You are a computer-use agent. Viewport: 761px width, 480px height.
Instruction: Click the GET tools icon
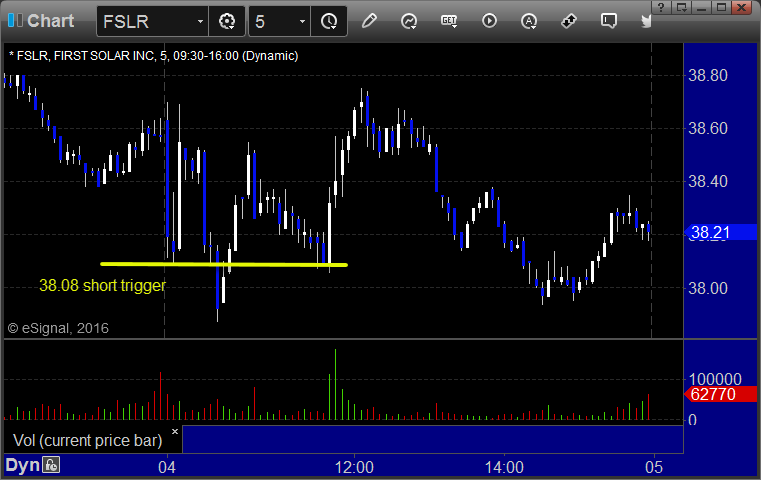pyautogui.click(x=449, y=21)
